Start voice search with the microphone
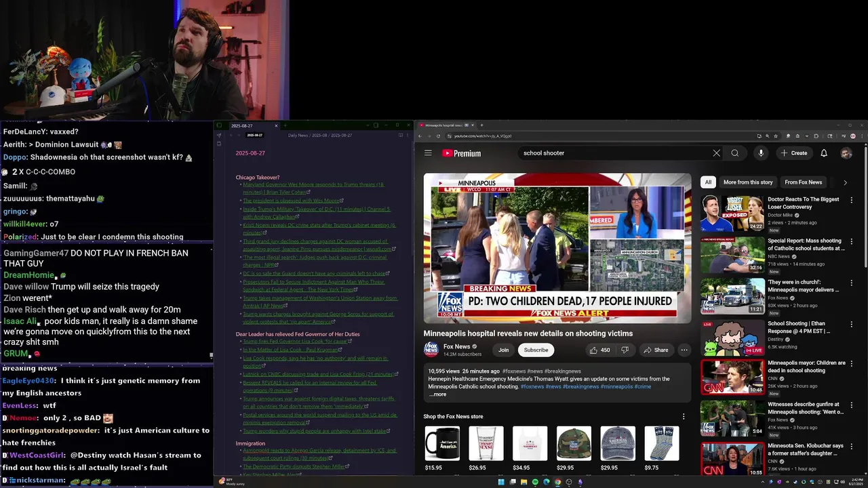Viewport: 868px width, 488px height. click(761, 153)
